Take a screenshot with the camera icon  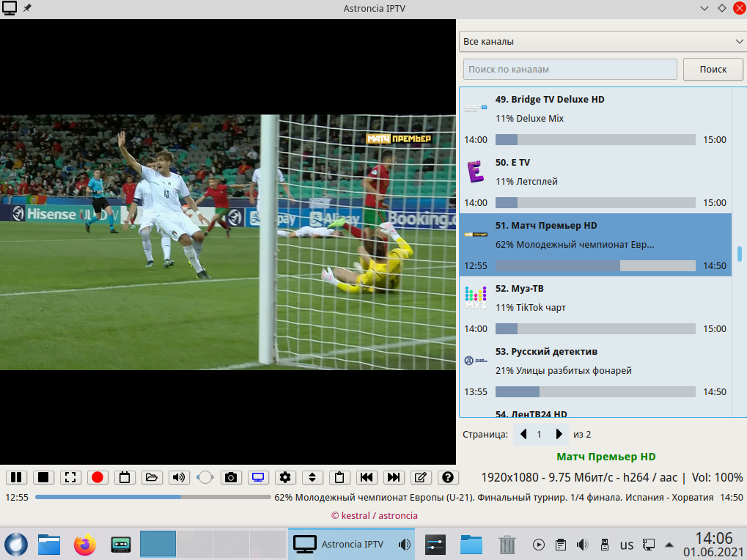(231, 477)
